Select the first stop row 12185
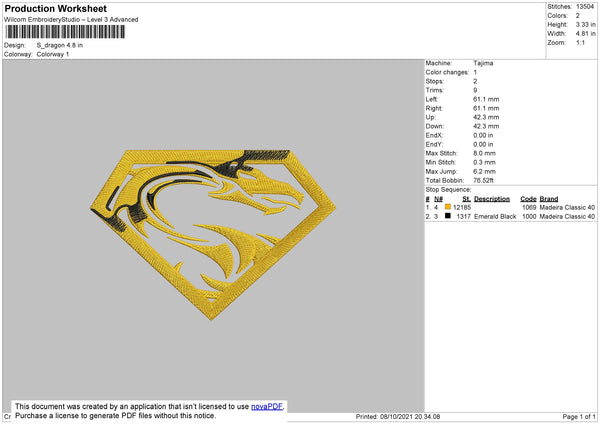Screen dimensions: 600x424 510,207
